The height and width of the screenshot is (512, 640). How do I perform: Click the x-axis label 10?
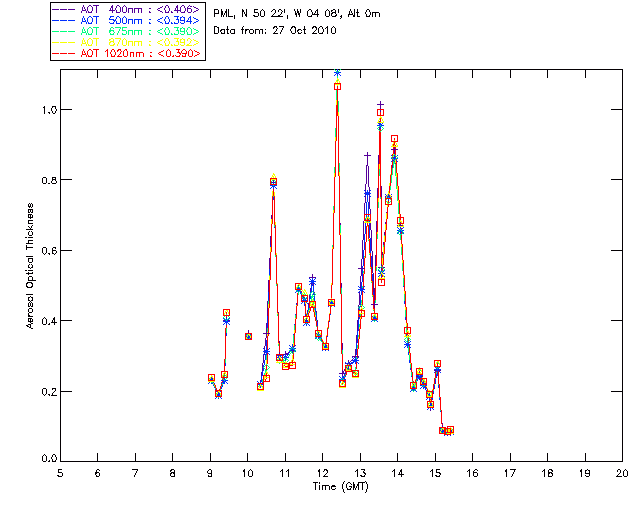[x=247, y=473]
